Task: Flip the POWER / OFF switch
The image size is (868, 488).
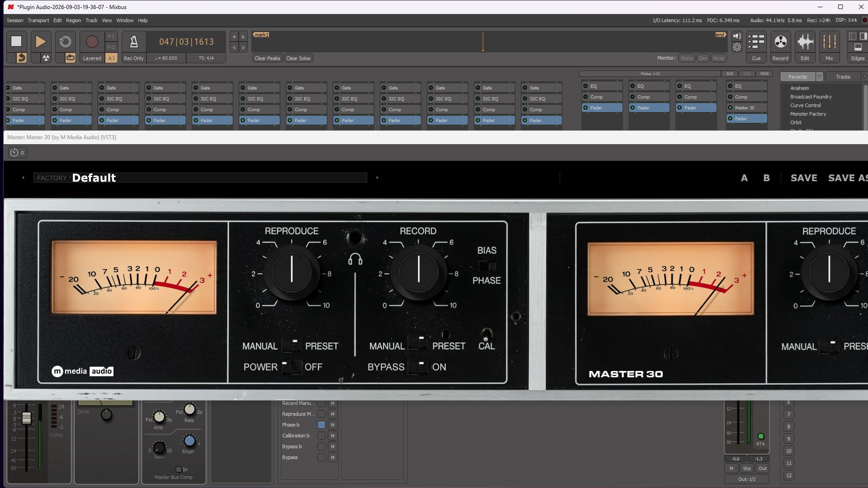Action: [x=292, y=367]
